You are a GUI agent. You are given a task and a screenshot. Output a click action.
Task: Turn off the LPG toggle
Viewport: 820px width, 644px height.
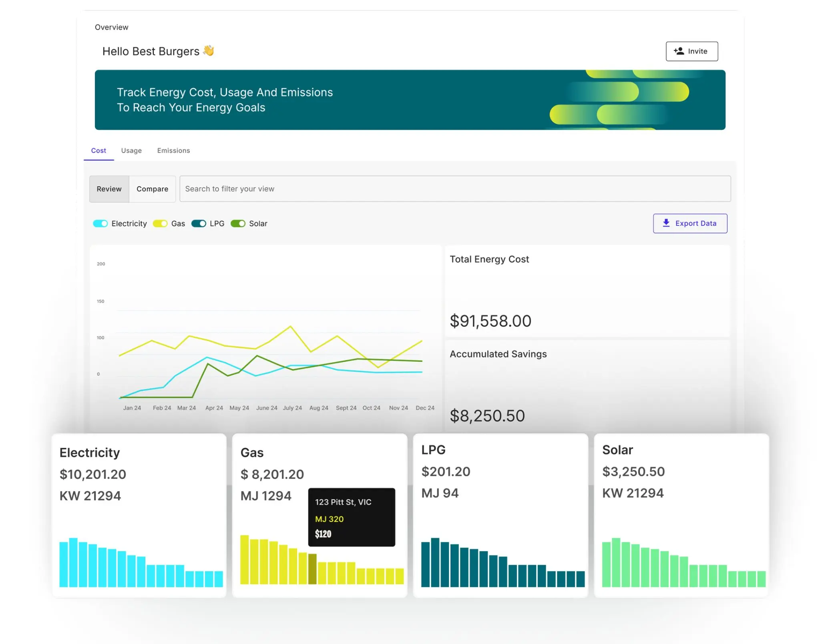[x=199, y=223]
